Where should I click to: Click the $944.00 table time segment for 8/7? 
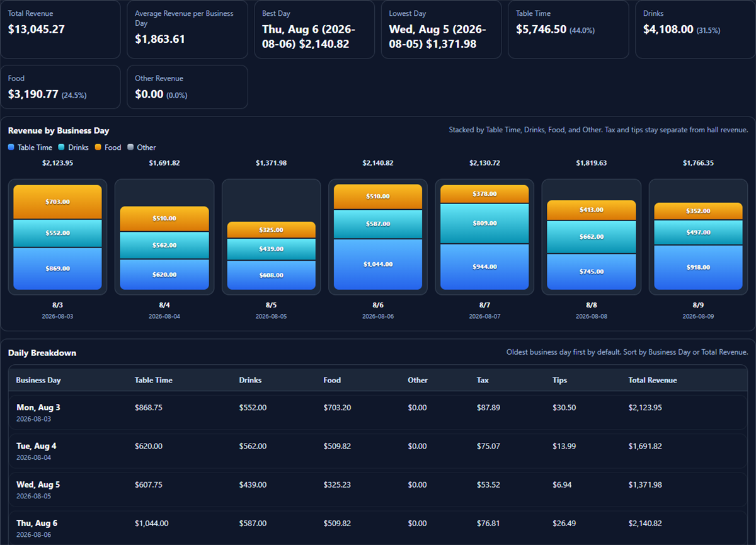coord(484,267)
